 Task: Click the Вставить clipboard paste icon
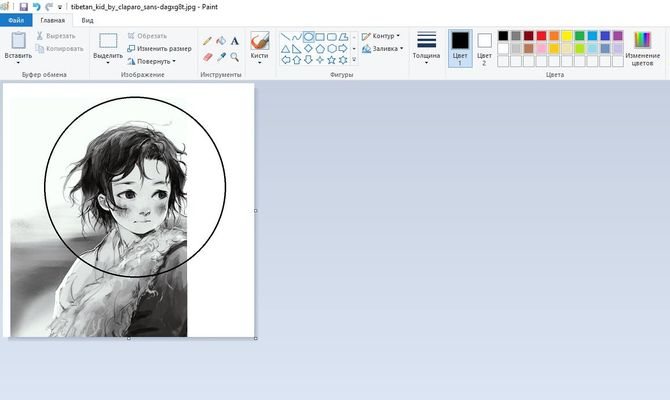click(18, 41)
